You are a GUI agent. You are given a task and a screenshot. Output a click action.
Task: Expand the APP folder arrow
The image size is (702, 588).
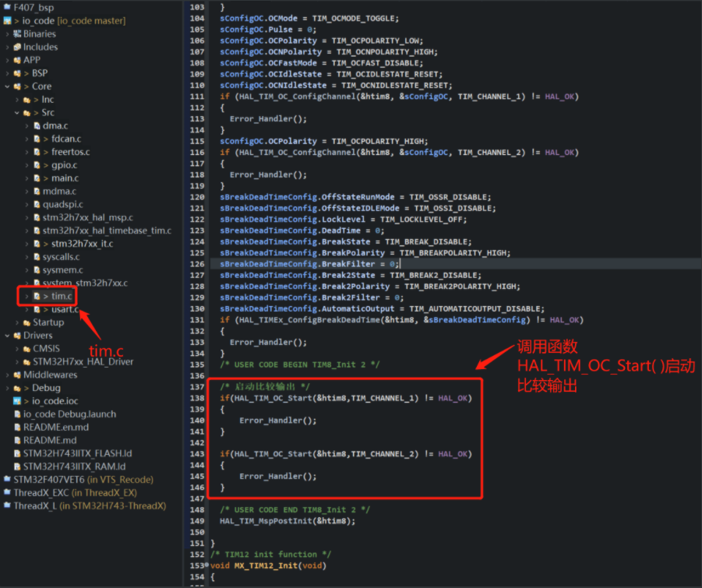(7, 60)
